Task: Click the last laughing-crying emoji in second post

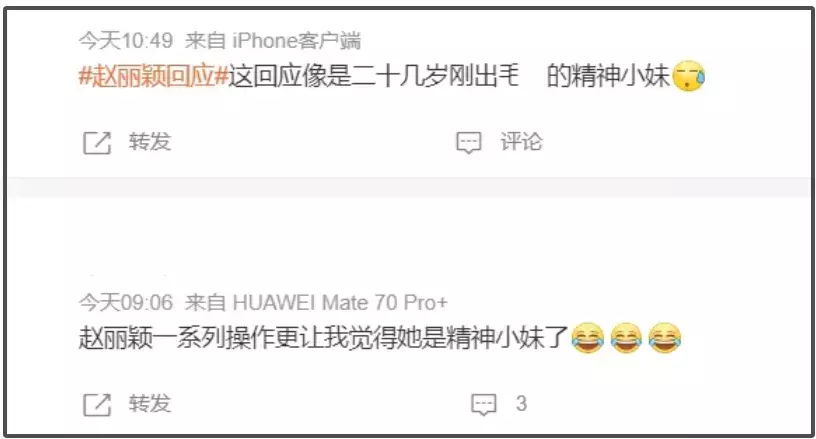Action: (x=665, y=338)
